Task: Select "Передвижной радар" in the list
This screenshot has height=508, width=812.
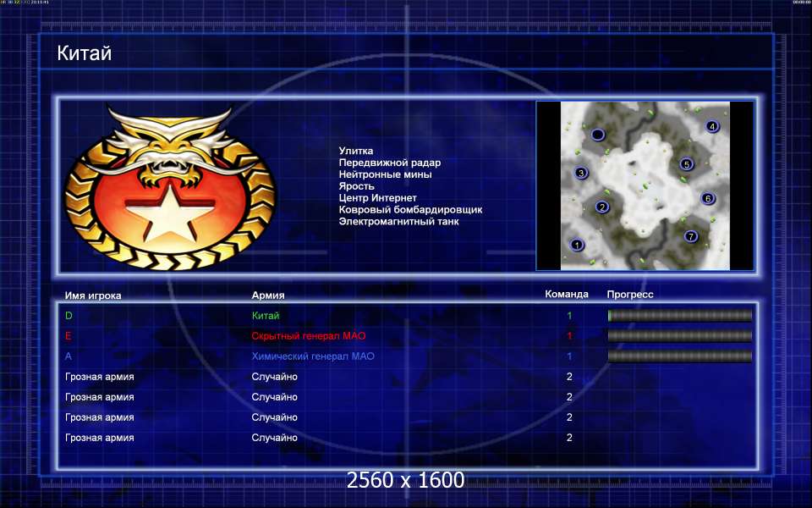Action: 389,163
